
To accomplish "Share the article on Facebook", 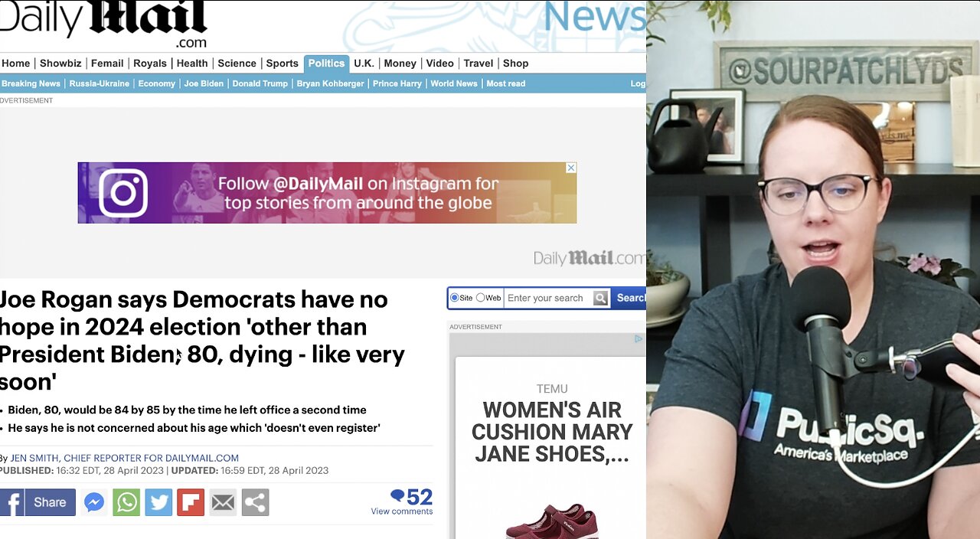I will point(38,502).
